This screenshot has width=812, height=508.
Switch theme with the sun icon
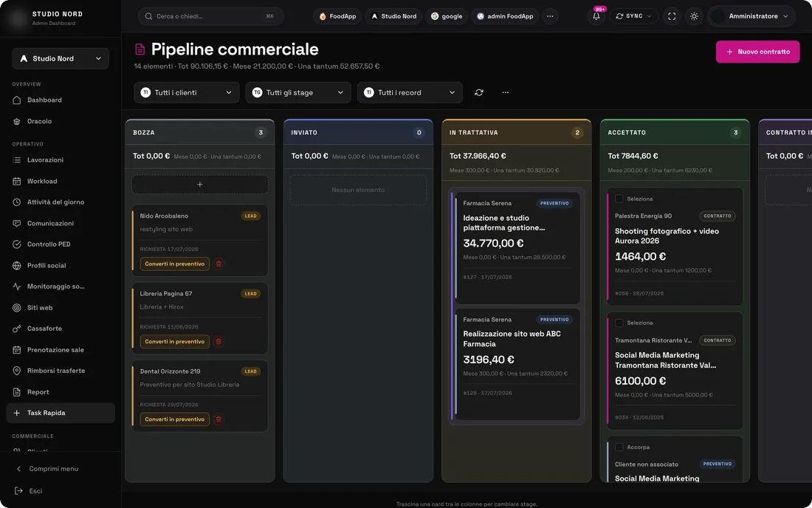(694, 16)
